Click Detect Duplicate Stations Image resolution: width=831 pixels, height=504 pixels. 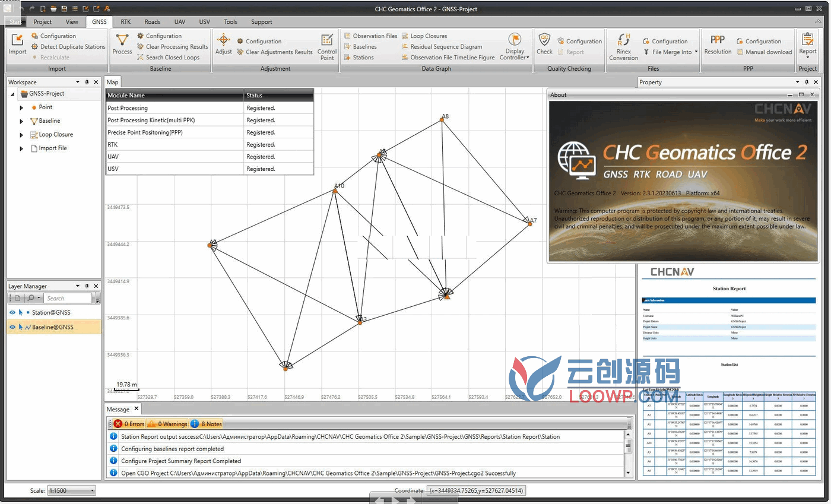(x=68, y=46)
